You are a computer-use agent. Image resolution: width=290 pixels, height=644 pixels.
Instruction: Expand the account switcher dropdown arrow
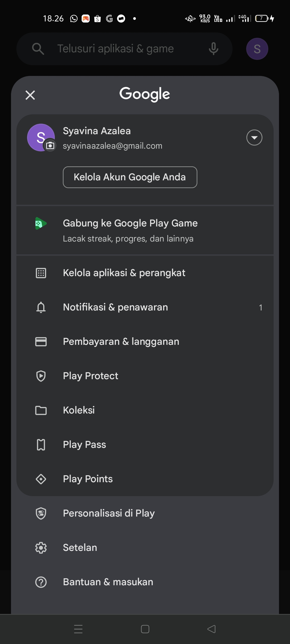(x=254, y=138)
